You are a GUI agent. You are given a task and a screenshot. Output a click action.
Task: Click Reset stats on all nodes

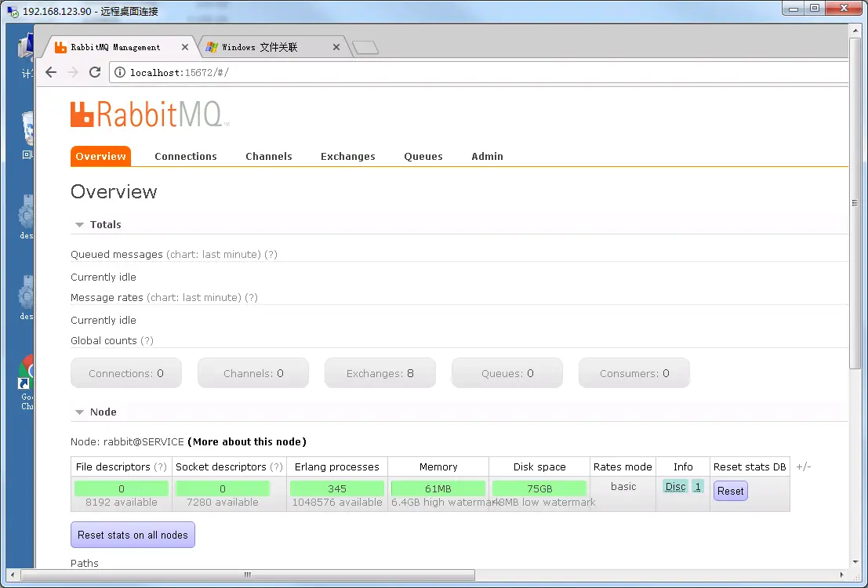click(x=133, y=535)
